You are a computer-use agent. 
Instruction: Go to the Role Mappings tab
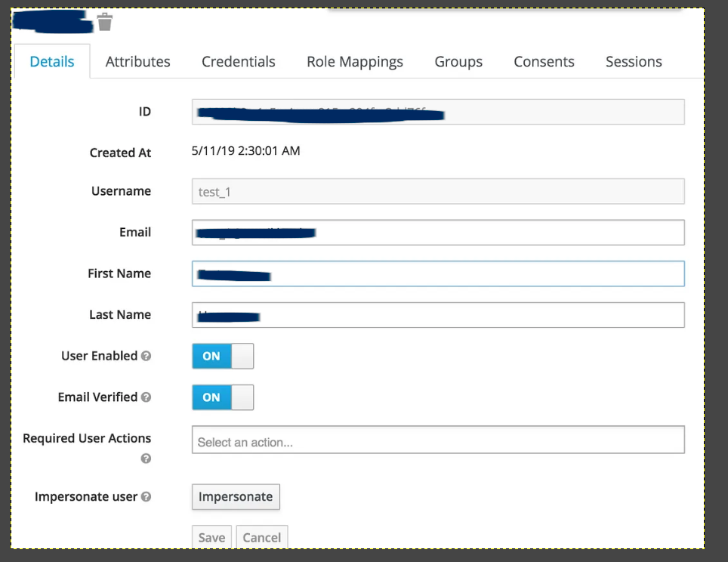(354, 62)
